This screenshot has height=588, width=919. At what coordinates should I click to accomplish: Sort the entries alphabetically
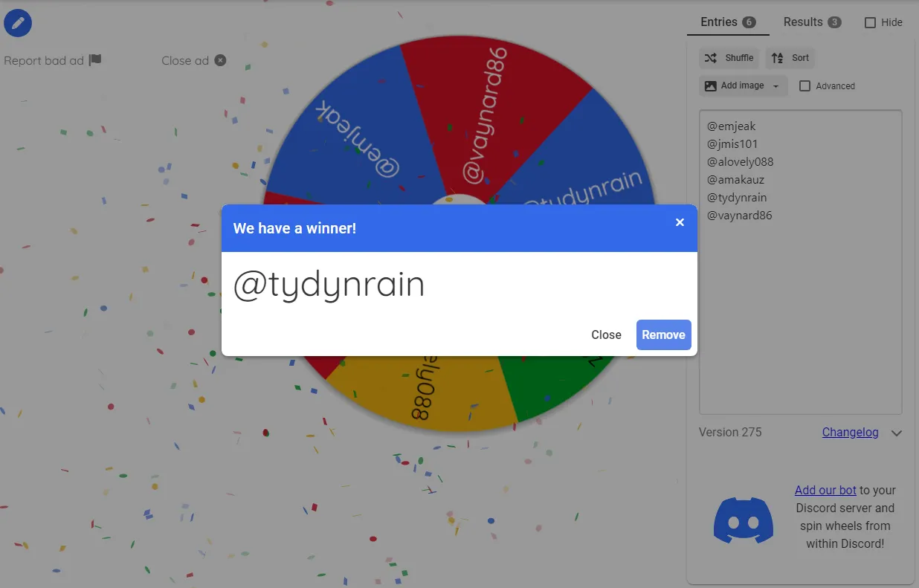(790, 58)
